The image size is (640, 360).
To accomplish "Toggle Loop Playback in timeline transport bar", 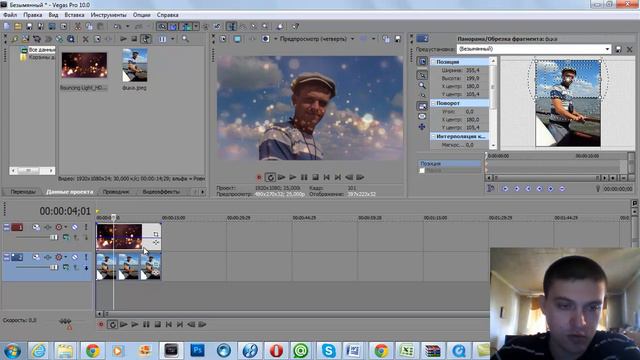I will (x=112, y=324).
